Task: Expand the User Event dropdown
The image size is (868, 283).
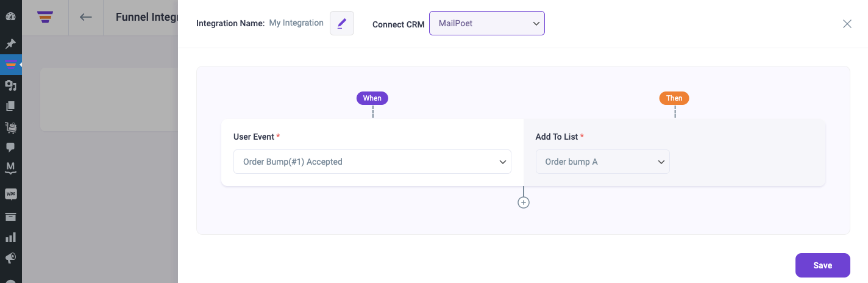Action: coord(372,162)
